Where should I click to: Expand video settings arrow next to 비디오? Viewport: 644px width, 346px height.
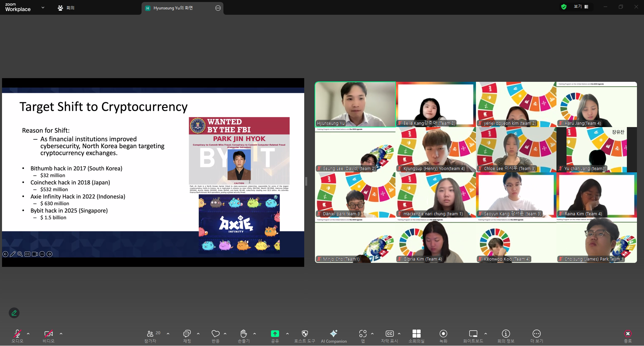pyautogui.click(x=61, y=334)
